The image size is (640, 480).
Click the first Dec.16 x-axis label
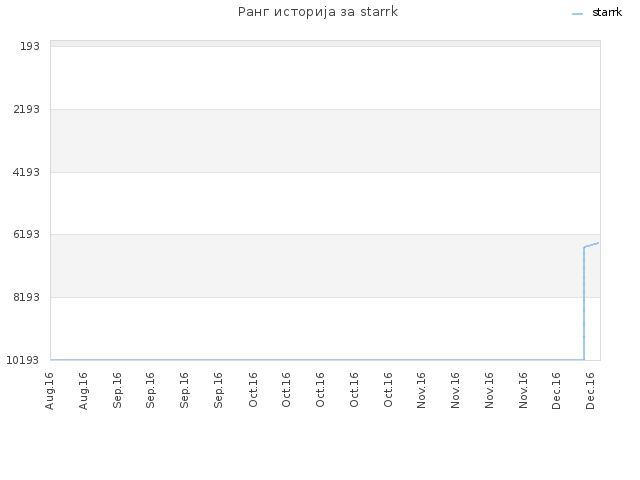coord(556,391)
